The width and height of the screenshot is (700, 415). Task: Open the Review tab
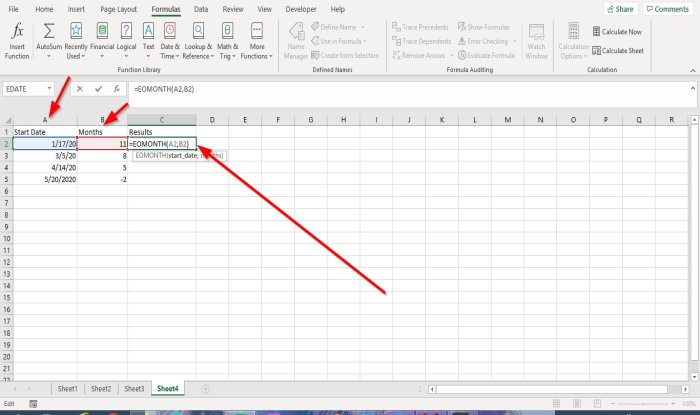233,9
